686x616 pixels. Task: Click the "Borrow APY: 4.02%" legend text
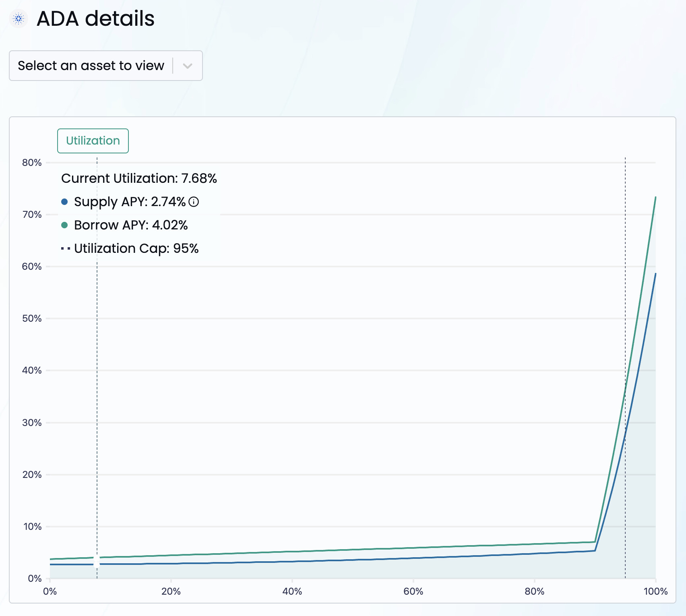(131, 225)
